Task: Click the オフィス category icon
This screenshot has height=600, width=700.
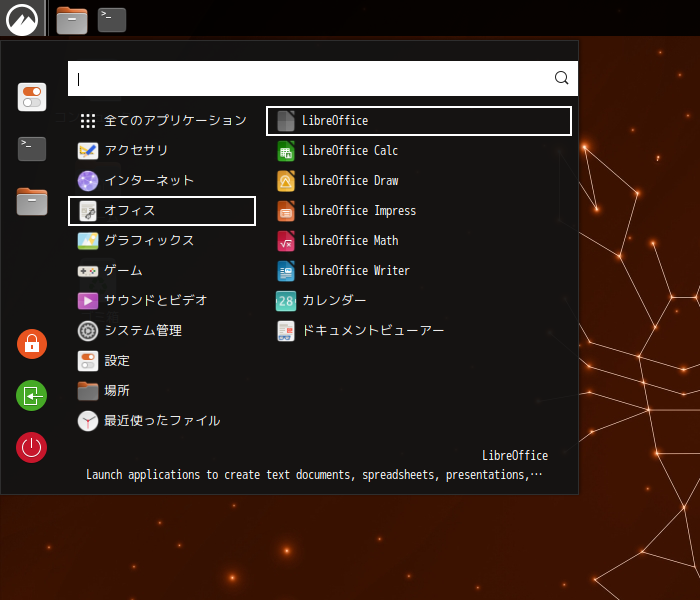Action: click(88, 211)
